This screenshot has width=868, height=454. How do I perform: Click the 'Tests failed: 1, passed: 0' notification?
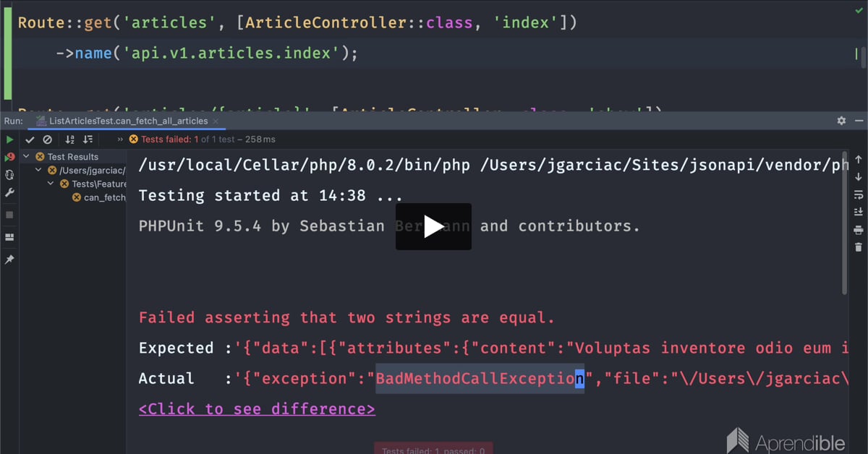[433, 449]
